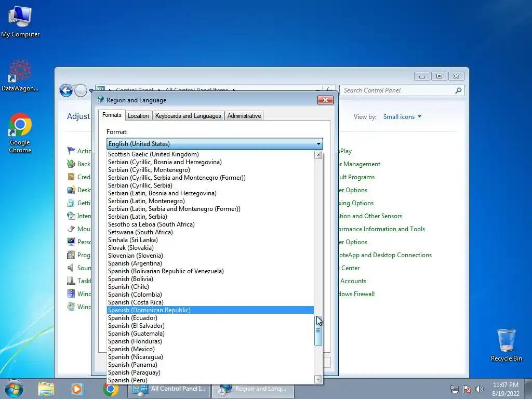Click the Credential Manager icon in Control Panel
Image resolution: width=532 pixels, height=399 pixels.
71,177
